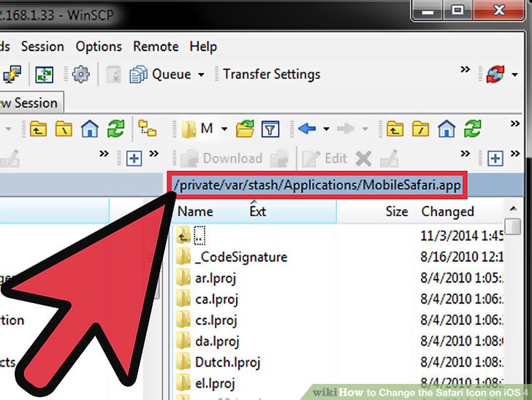Sort by the Size column header
Image resolution: width=532 pixels, height=400 pixels.
[397, 212]
